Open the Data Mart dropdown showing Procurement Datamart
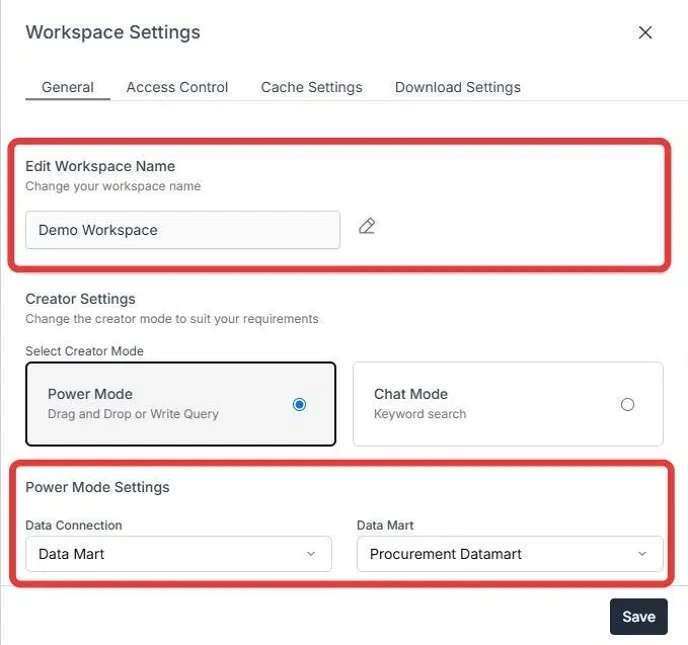 click(510, 554)
